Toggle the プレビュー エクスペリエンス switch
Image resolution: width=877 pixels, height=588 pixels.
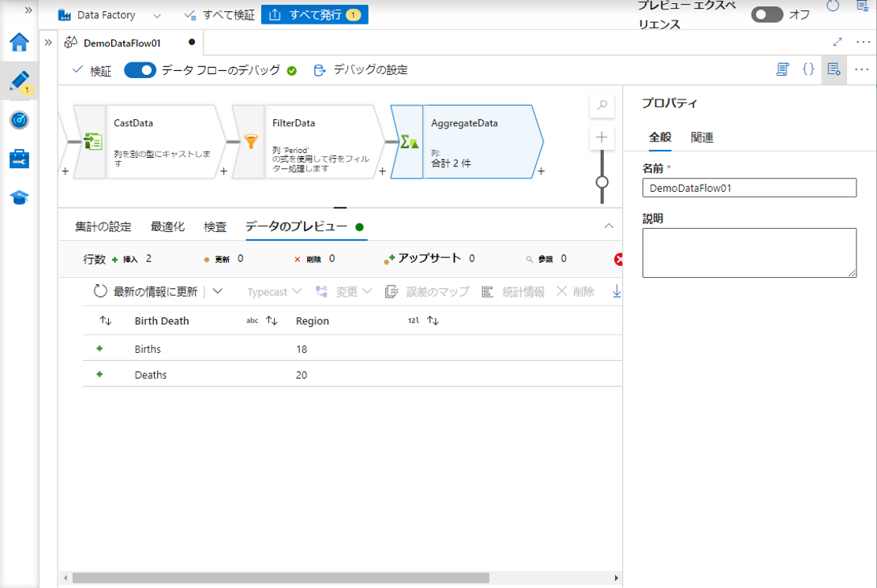(766, 14)
